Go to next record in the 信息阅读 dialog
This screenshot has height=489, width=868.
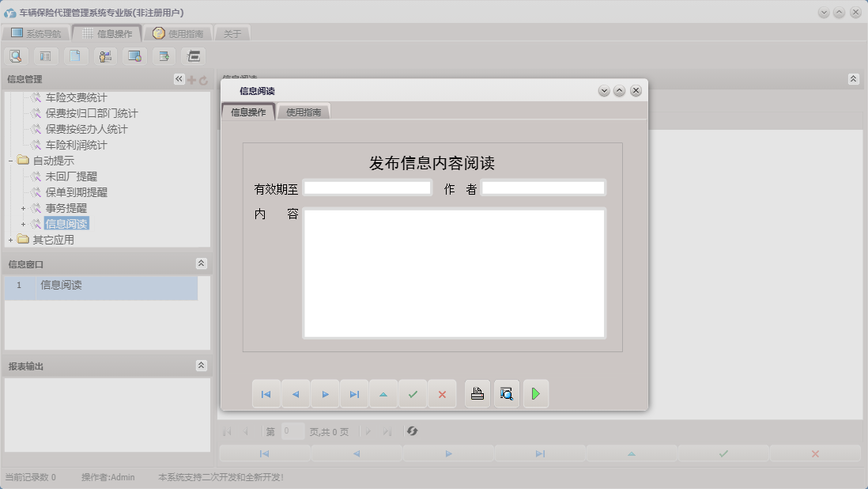(x=325, y=394)
